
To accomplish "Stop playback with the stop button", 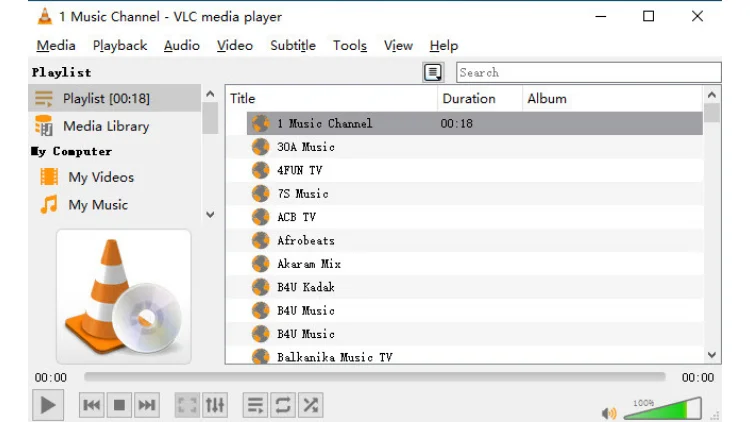I will coord(119,405).
